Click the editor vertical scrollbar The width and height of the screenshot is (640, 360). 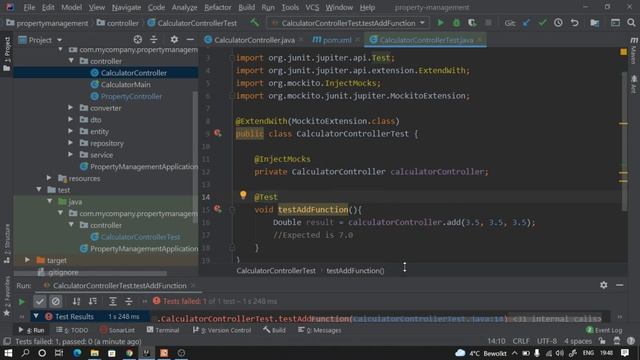pyautogui.click(x=624, y=141)
